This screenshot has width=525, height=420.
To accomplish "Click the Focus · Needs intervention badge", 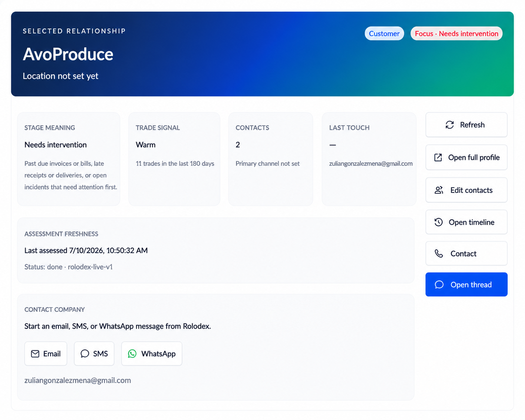I will (456, 34).
